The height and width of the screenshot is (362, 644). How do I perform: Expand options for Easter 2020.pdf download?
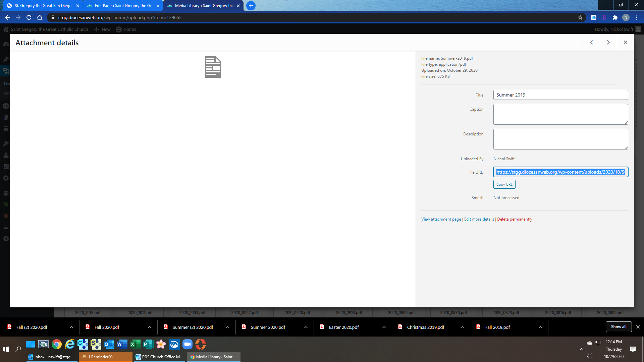pyautogui.click(x=384, y=327)
